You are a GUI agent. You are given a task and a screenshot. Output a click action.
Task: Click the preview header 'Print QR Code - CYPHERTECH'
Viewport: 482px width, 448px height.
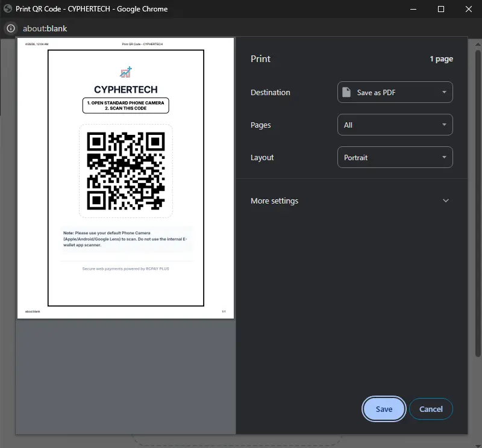tap(142, 44)
